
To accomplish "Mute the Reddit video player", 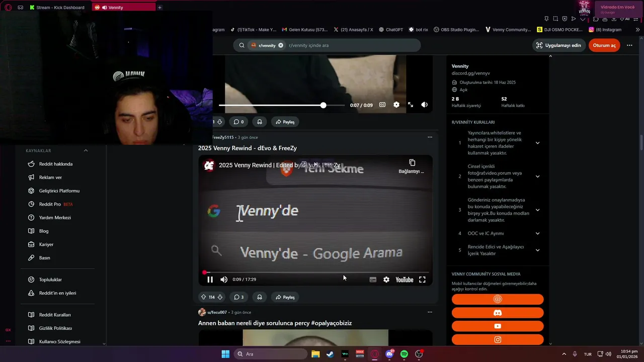I will pyautogui.click(x=425, y=105).
